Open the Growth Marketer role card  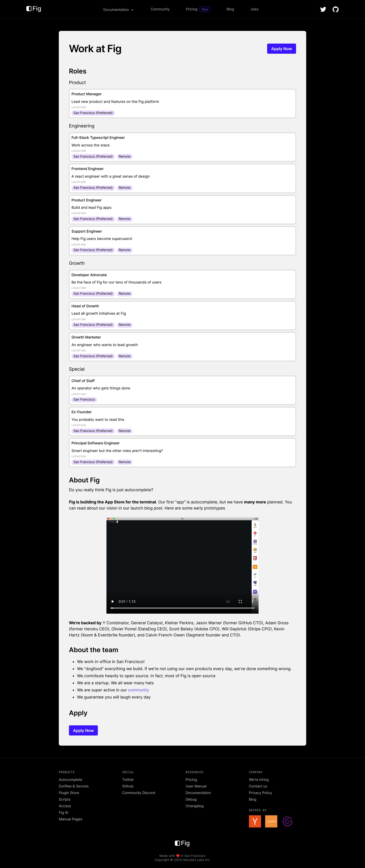(182, 347)
